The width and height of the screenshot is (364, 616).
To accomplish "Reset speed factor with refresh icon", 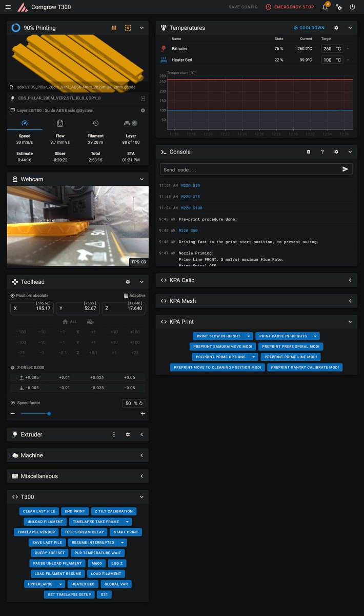I will coord(140,403).
